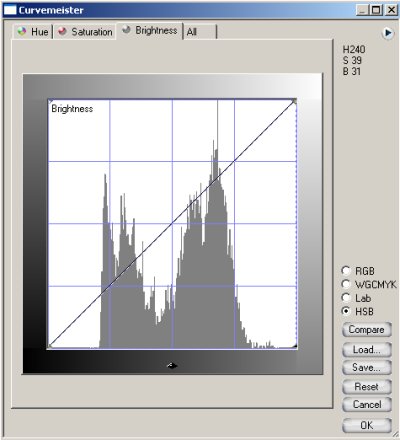400x440 pixels.
Task: Switch to the All tab
Action: pos(199,32)
